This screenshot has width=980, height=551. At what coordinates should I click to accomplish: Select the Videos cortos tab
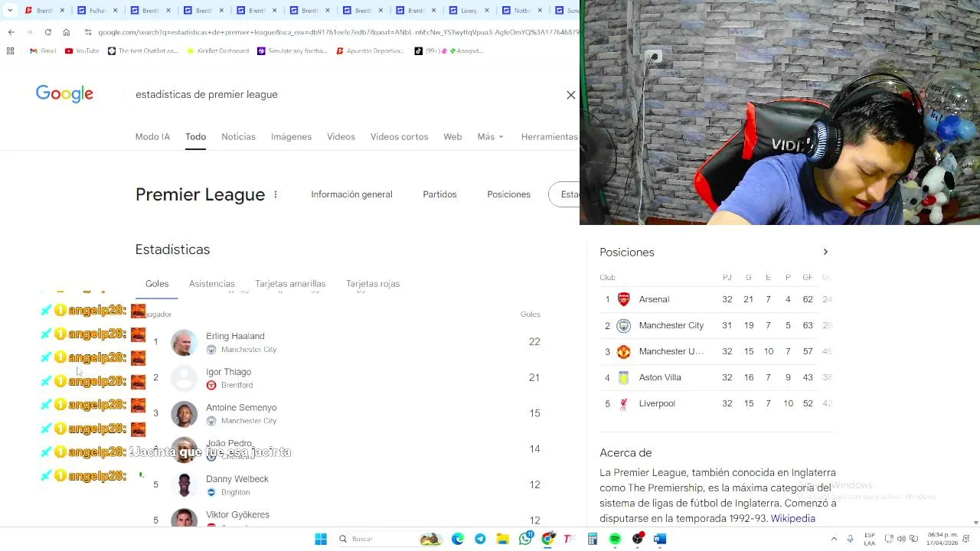(x=399, y=137)
